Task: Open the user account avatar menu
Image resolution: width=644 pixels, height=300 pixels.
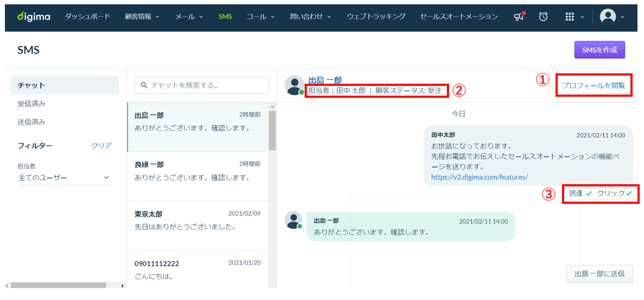Action: point(608,17)
